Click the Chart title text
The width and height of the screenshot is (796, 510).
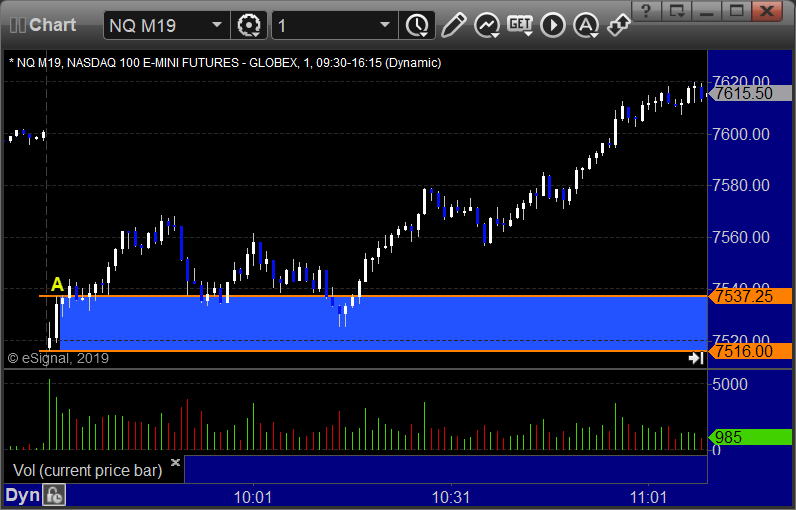pyautogui.click(x=52, y=25)
